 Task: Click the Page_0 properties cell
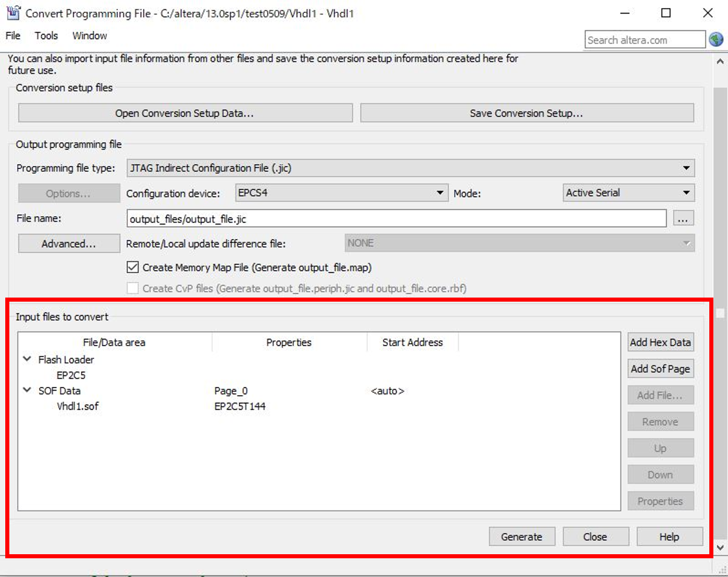(231, 391)
